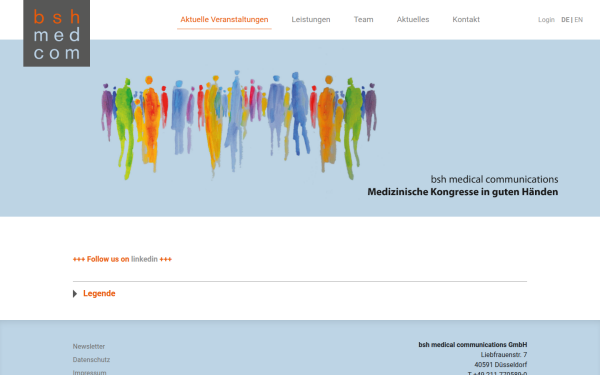Open the Aktuelles menu item

pyautogui.click(x=413, y=20)
